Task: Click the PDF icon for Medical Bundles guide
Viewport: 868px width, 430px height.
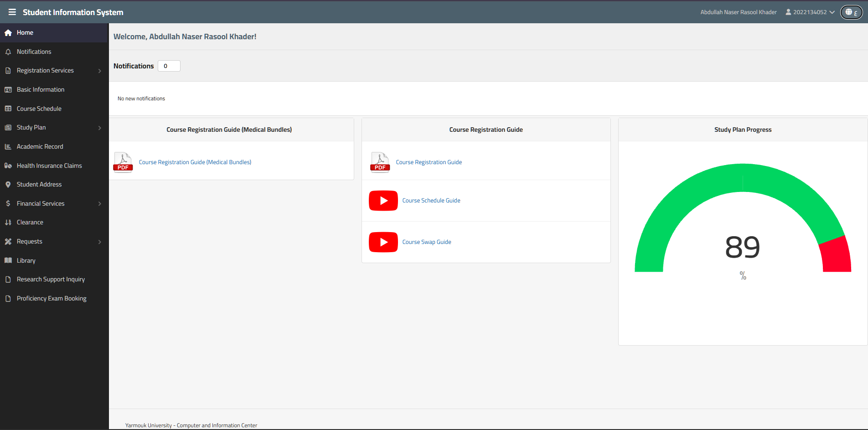Action: [123, 162]
